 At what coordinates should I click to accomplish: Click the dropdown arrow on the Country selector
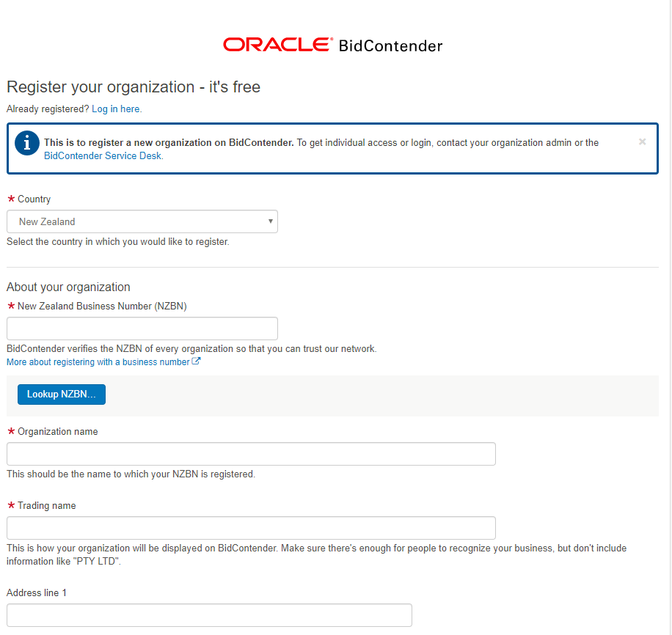click(270, 221)
